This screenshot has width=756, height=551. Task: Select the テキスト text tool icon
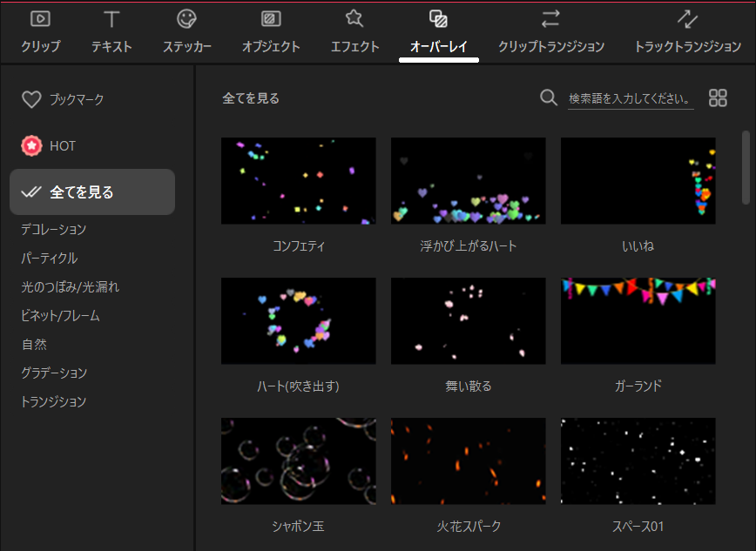click(111, 19)
